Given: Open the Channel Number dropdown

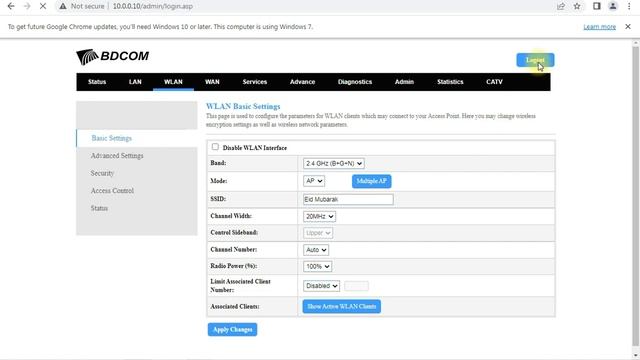Looking at the screenshot, I should point(316,250).
